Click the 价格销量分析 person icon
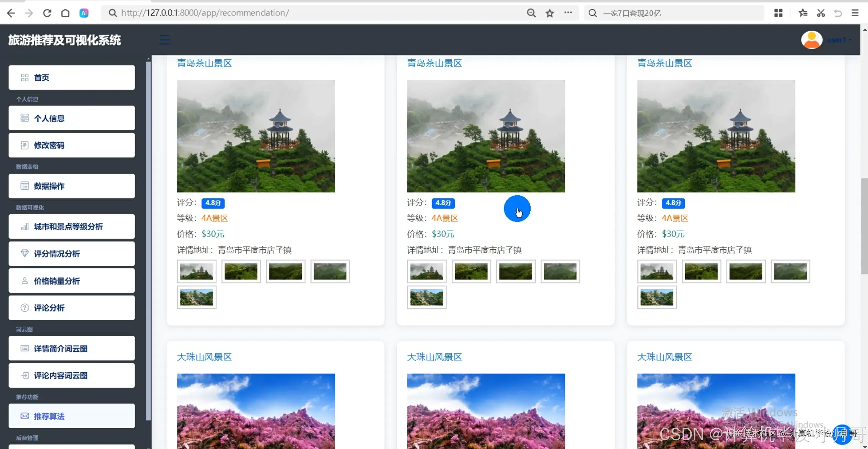This screenshot has width=868, height=449. click(x=24, y=281)
